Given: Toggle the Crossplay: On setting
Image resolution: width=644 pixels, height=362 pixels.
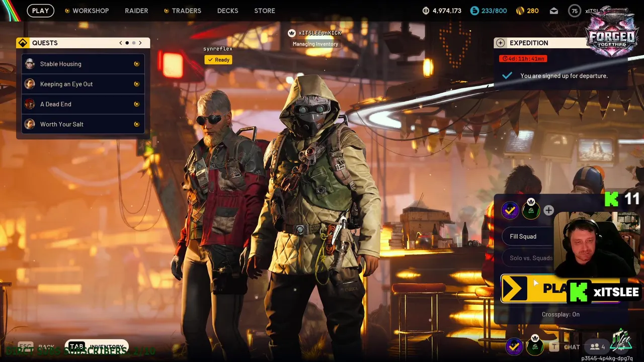Looking at the screenshot, I should coord(560,314).
